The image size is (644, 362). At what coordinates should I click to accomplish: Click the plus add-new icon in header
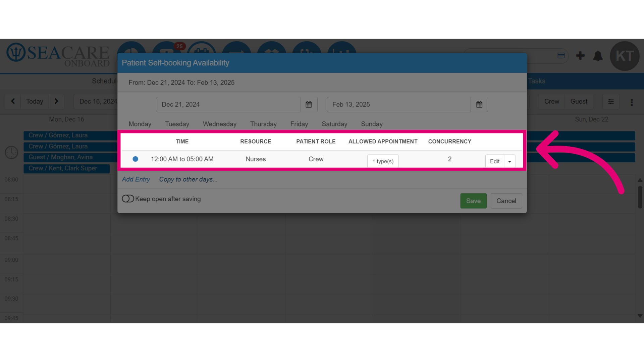(580, 56)
